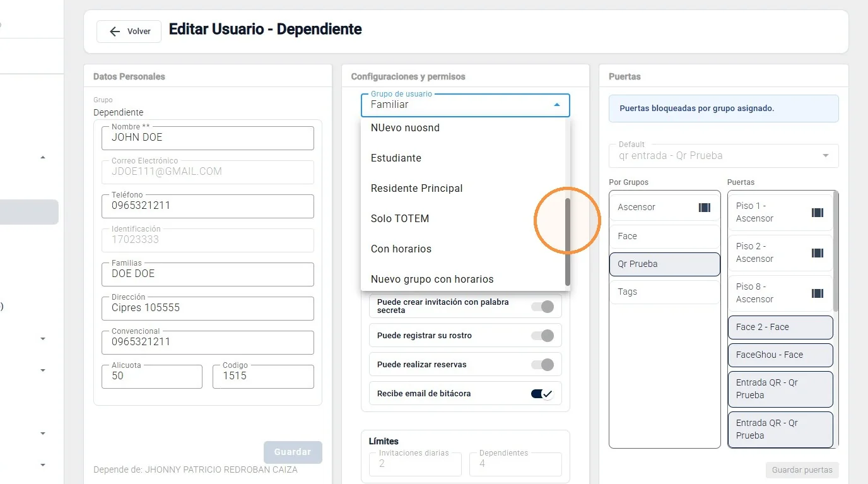Click barcode icon on Piso 8 - Ascensor
Viewport: 868px width, 484px height.
click(818, 293)
